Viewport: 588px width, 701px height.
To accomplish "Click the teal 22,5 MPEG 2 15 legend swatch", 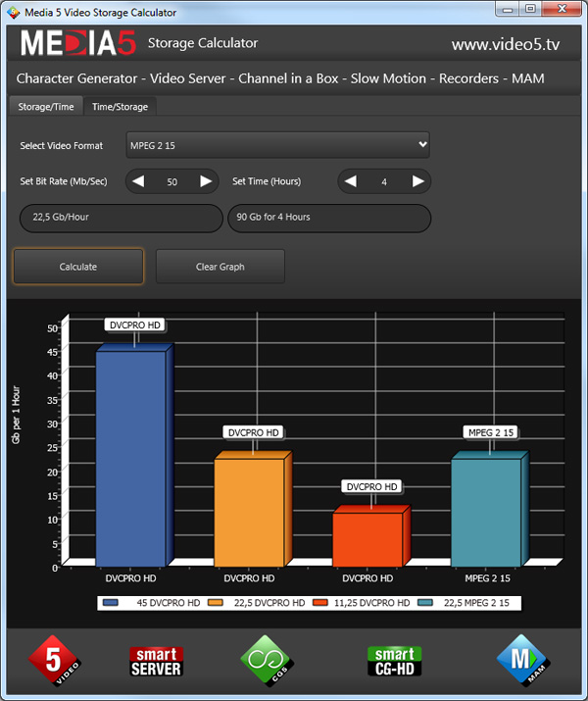I will (x=425, y=603).
